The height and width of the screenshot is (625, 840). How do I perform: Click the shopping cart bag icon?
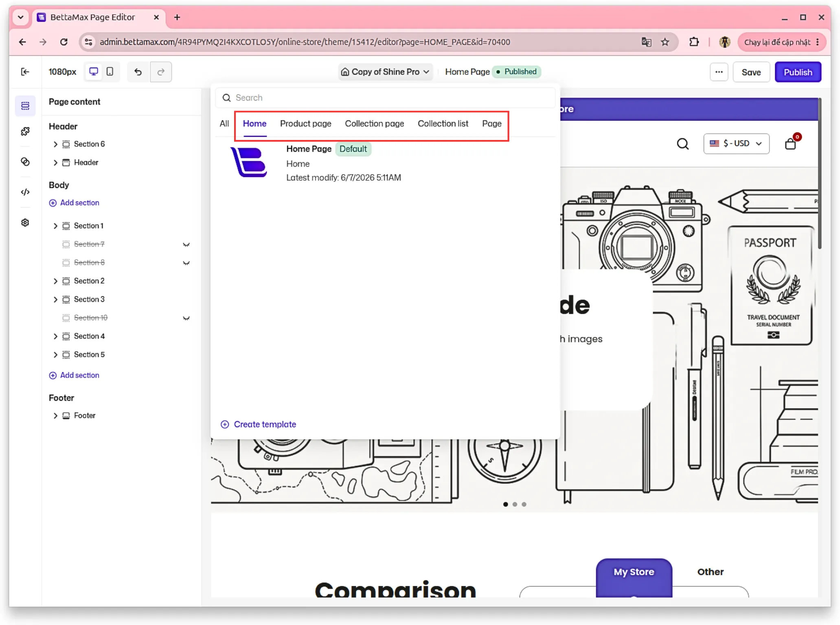coord(790,144)
